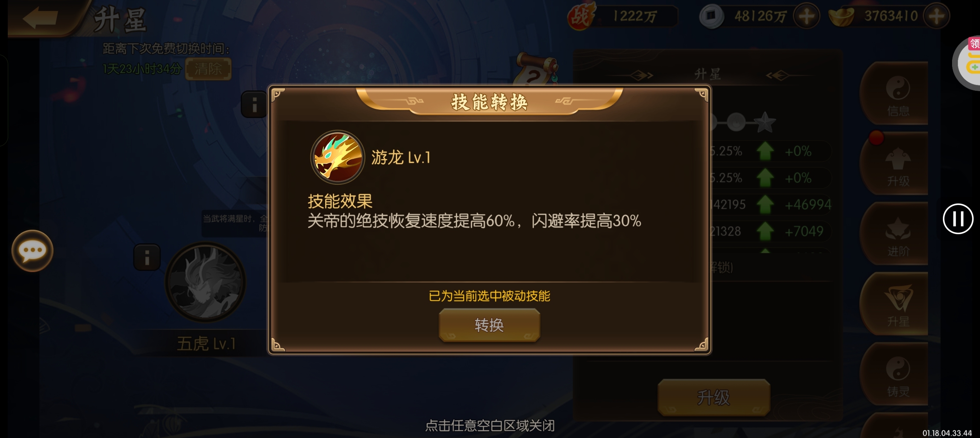
Task: Click the 转换 convert button
Action: (489, 325)
